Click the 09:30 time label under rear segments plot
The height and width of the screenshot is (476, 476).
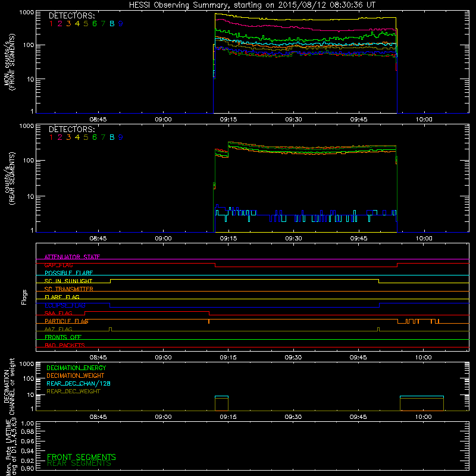point(293,239)
